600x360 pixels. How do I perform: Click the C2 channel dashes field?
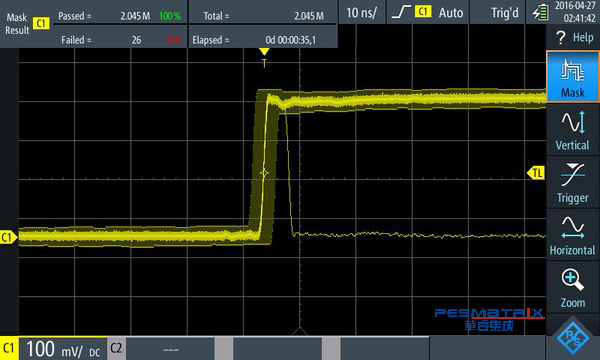tap(170, 349)
